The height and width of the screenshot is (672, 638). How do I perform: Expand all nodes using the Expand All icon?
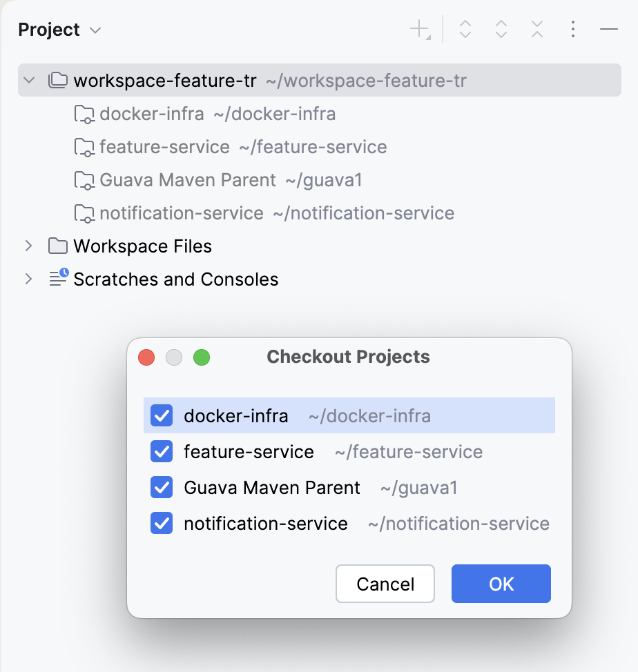[465, 29]
